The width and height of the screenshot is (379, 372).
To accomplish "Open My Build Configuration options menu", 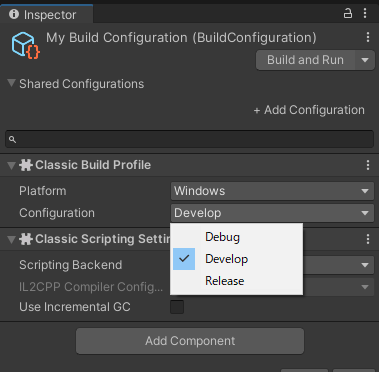I will click(x=368, y=37).
